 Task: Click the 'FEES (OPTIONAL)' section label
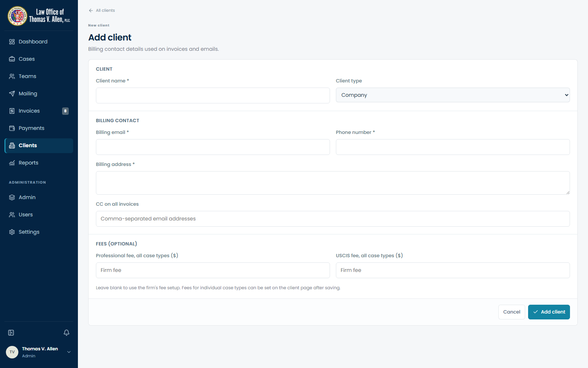[116, 244]
